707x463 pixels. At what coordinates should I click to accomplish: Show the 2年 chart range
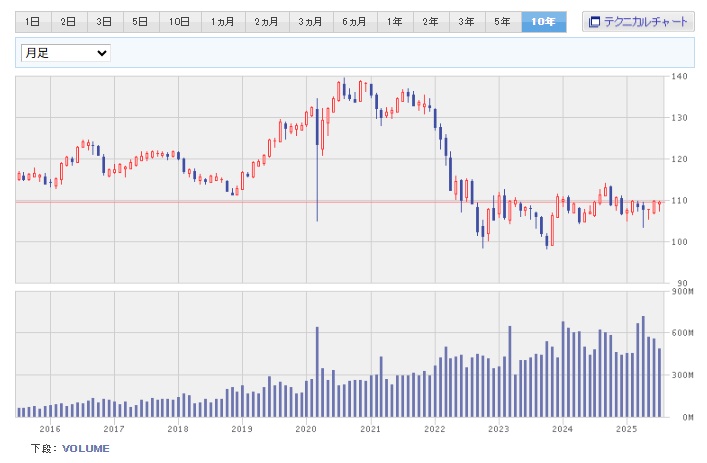coord(431,22)
